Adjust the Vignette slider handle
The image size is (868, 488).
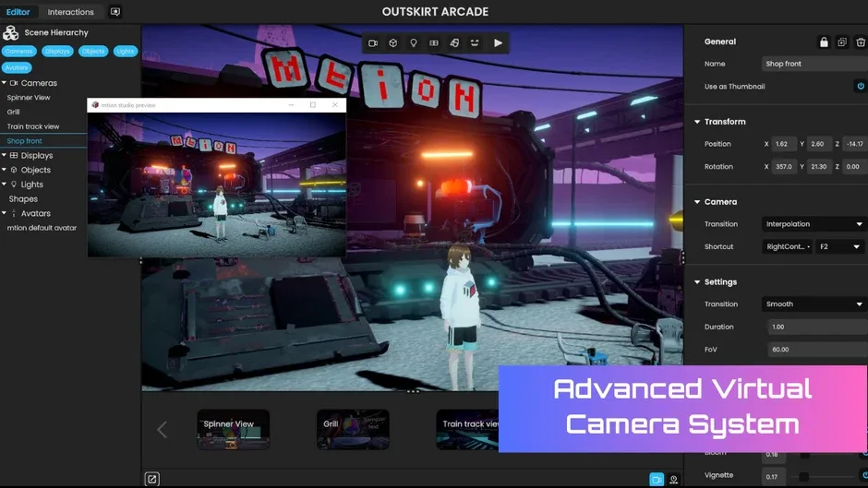pyautogui.click(x=803, y=477)
